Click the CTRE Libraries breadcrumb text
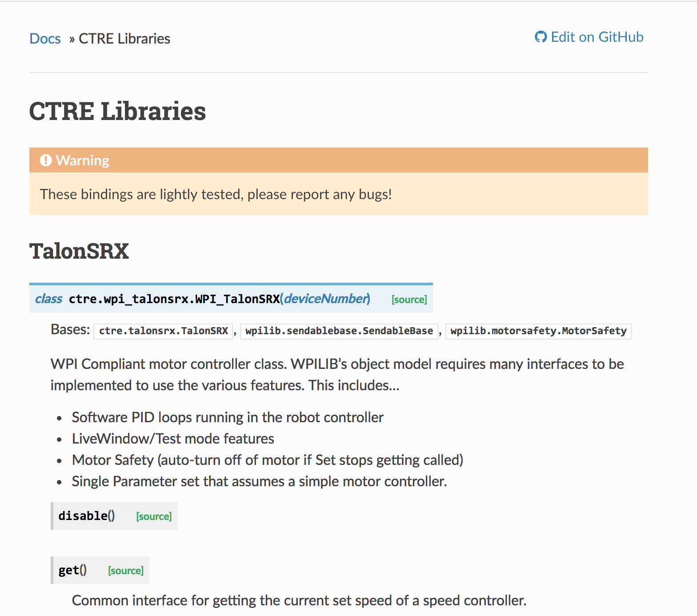The image size is (697, 616). pos(124,39)
